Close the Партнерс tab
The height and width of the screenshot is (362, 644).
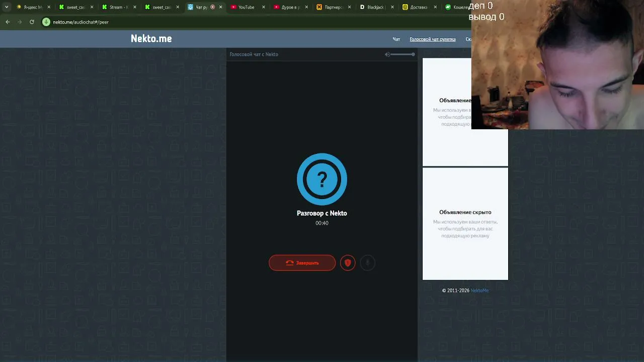click(x=349, y=7)
